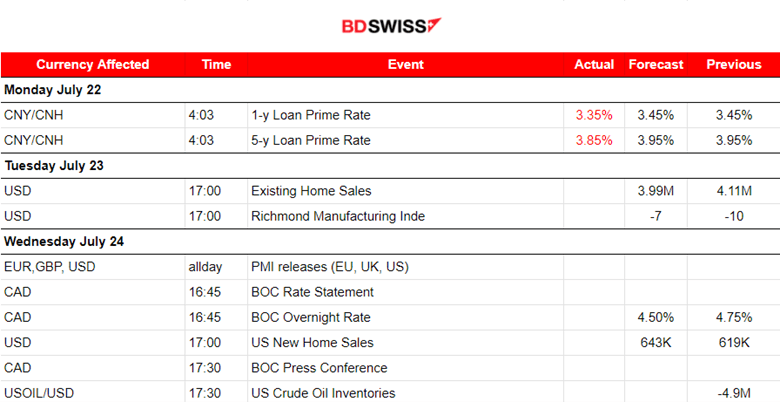780x402 pixels.
Task: Select the BOC Overnight Rate event
Action: [310, 317]
